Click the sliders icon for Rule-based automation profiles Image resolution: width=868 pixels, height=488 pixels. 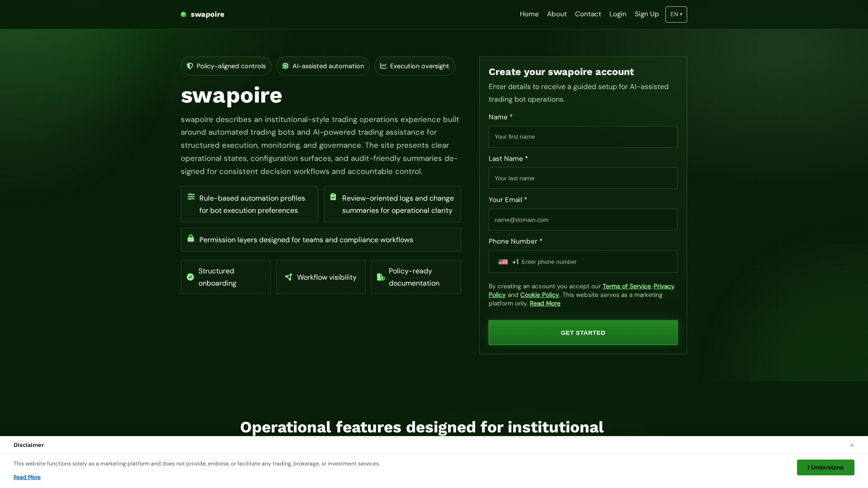(x=191, y=197)
